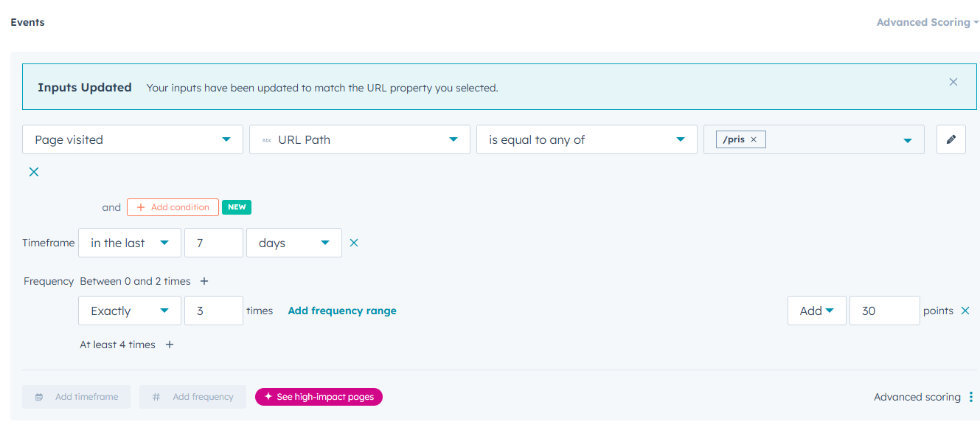Click the Add condition button

[x=173, y=207]
